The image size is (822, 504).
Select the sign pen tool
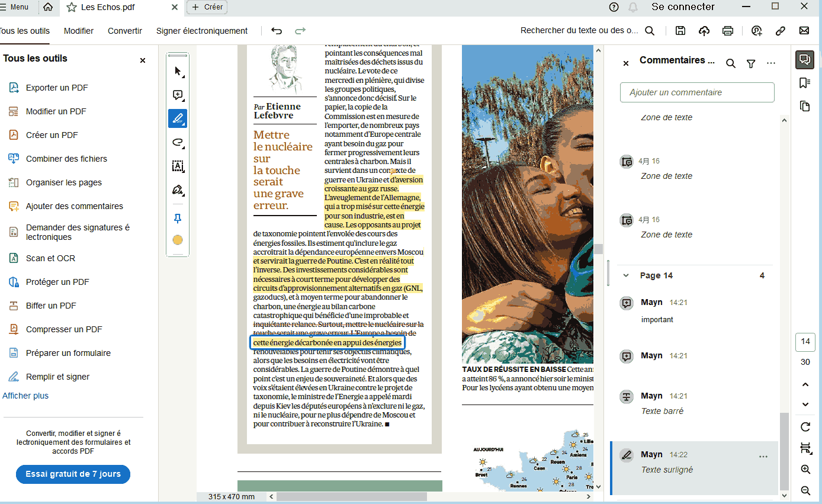(178, 190)
